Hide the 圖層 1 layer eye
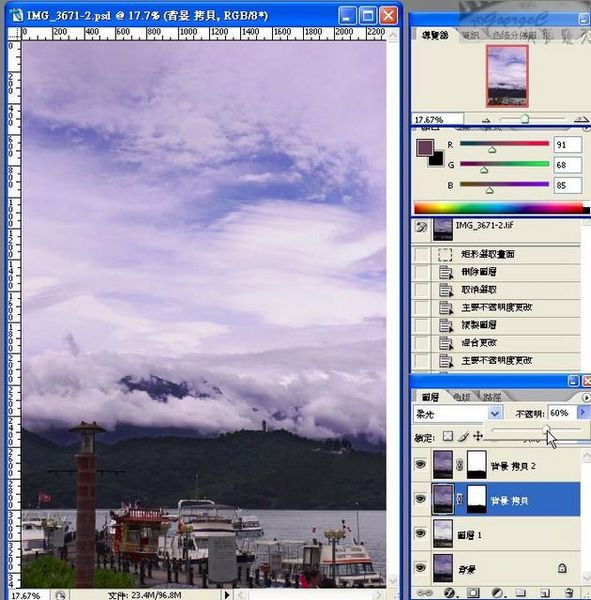This screenshot has width=591, height=600. (x=421, y=533)
